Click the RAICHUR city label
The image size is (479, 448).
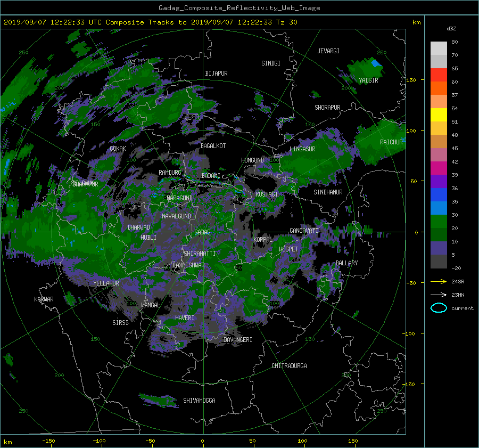click(391, 142)
